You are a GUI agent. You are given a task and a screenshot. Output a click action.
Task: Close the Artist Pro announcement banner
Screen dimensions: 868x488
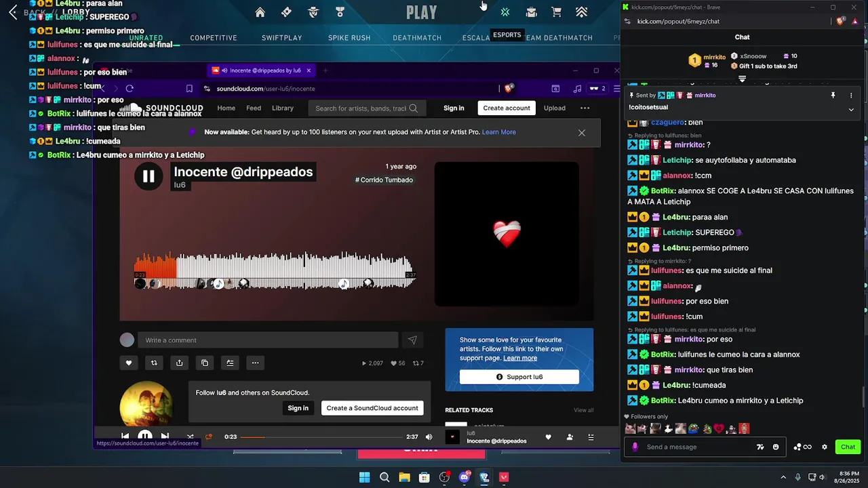[x=582, y=132]
